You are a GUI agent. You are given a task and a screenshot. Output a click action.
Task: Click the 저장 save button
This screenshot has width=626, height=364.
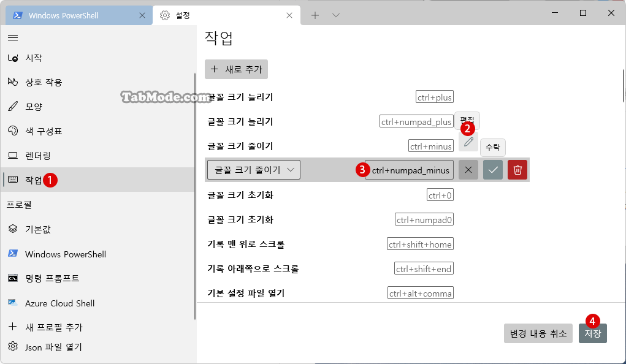(593, 333)
